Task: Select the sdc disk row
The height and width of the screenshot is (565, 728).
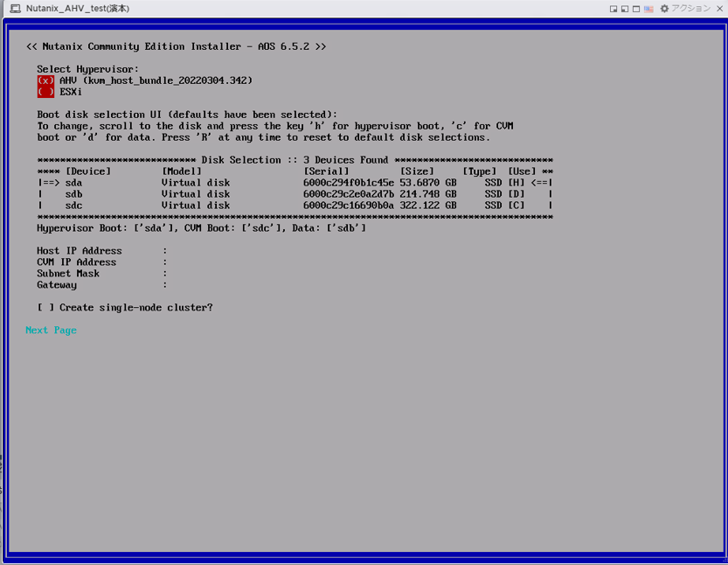Action: [x=295, y=206]
